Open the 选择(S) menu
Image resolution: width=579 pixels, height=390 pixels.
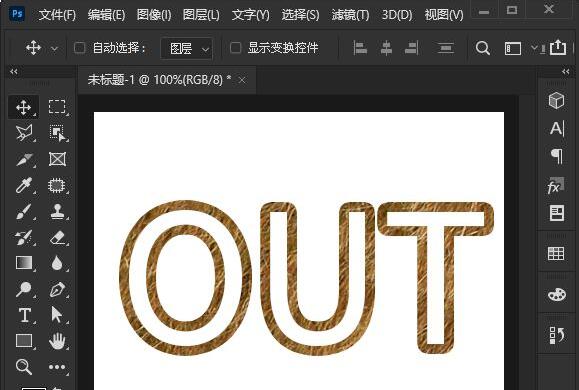tap(300, 15)
